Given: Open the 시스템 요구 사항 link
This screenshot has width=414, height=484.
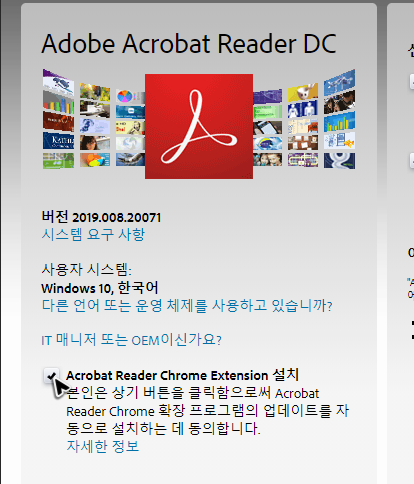Looking at the screenshot, I should click(93, 235).
